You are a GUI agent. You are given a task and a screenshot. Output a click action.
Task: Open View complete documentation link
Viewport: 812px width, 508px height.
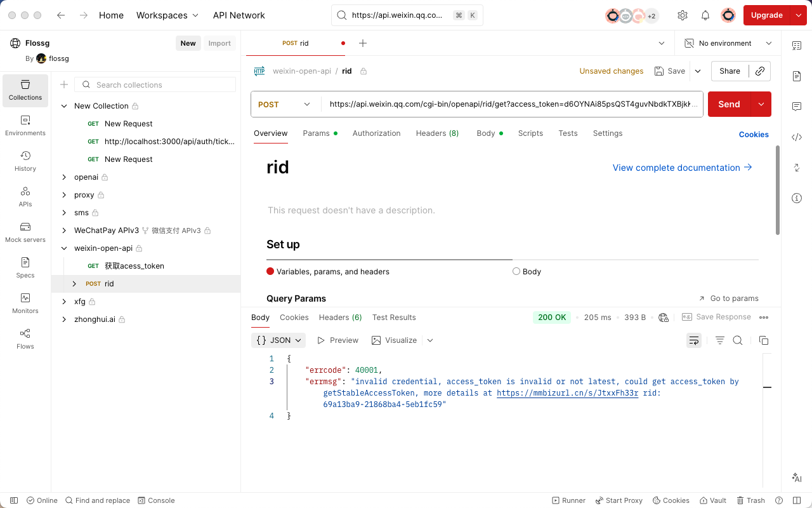(x=682, y=168)
